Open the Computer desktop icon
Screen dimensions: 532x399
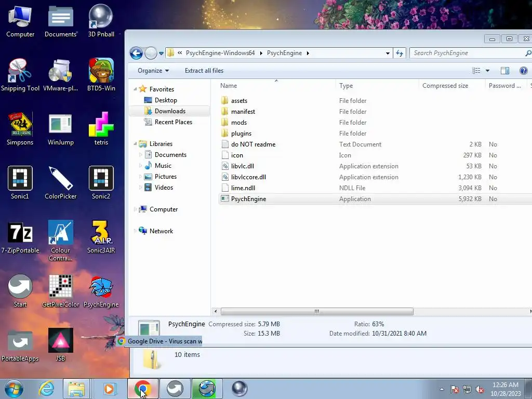point(20,21)
